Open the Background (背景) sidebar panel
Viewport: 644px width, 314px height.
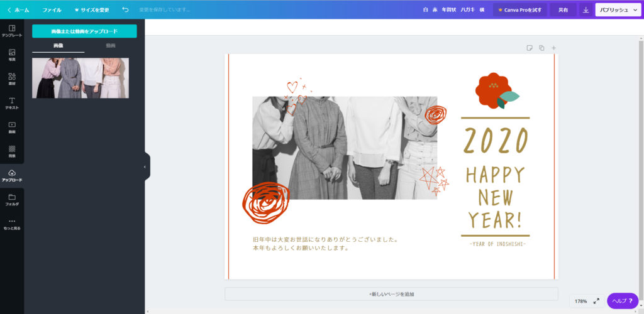click(x=12, y=151)
